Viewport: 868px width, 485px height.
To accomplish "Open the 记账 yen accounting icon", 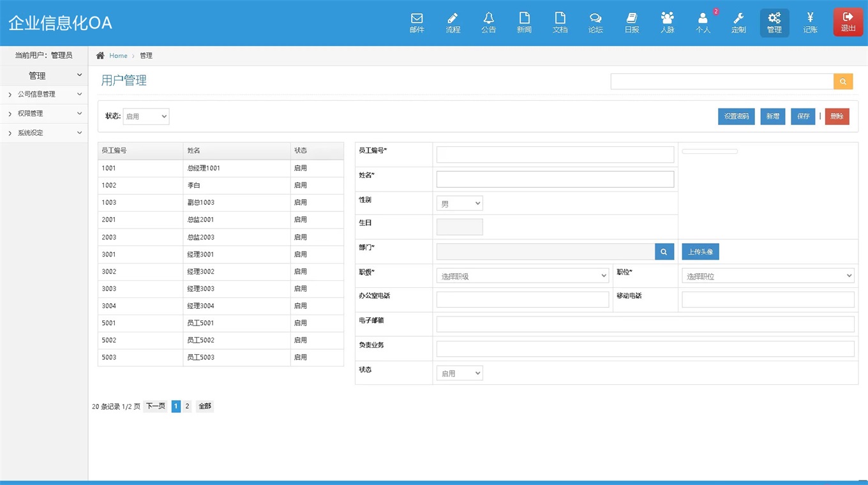I will click(810, 23).
